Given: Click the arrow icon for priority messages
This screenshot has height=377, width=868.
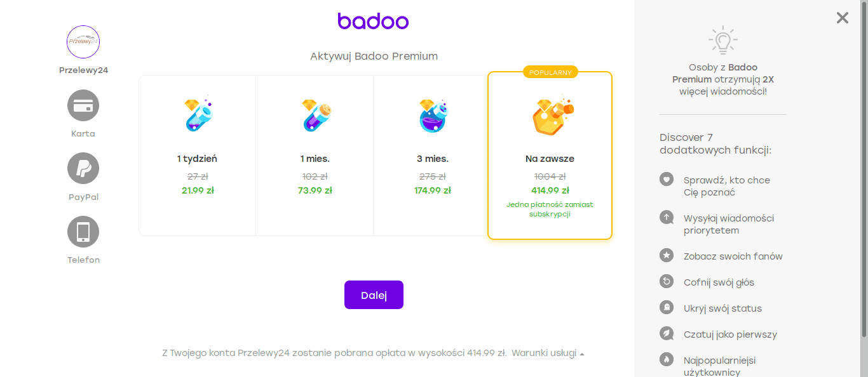Looking at the screenshot, I should click(x=666, y=218).
